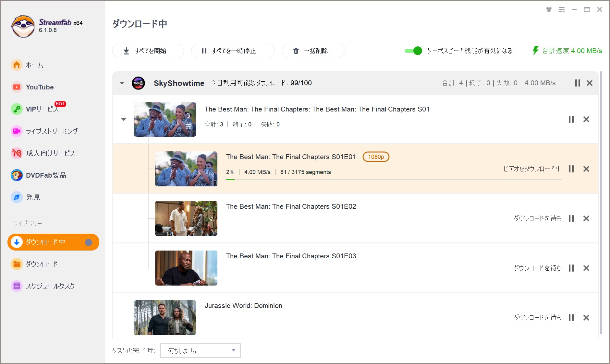Click the S01E01 download progress bar

click(394, 180)
